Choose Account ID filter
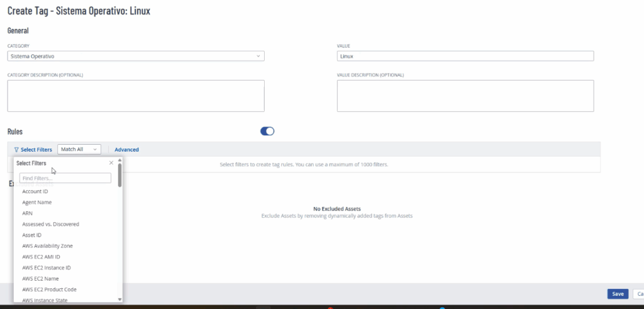The image size is (644, 309). tap(35, 191)
